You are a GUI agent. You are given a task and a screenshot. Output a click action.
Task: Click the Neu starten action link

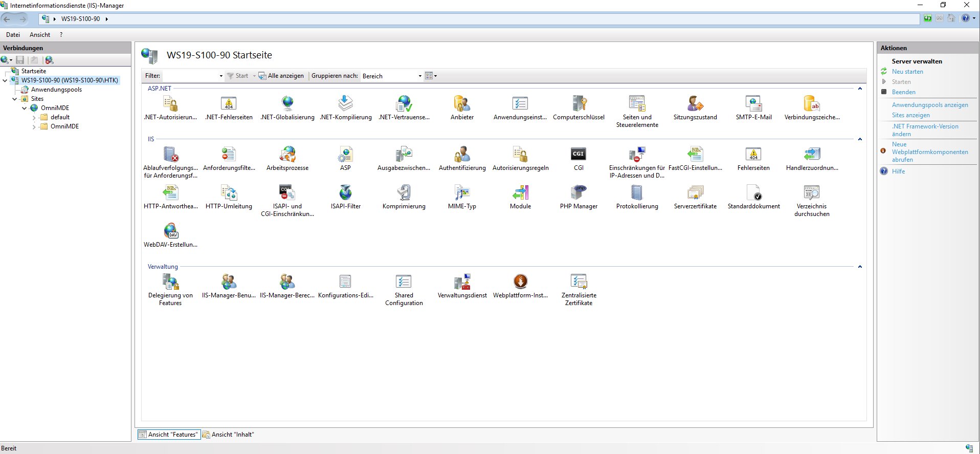point(907,72)
